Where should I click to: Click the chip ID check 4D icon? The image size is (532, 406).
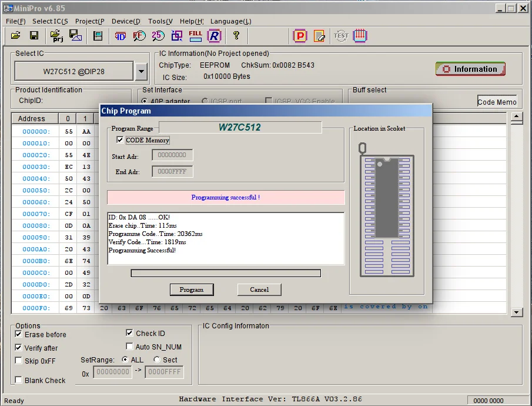click(x=120, y=36)
